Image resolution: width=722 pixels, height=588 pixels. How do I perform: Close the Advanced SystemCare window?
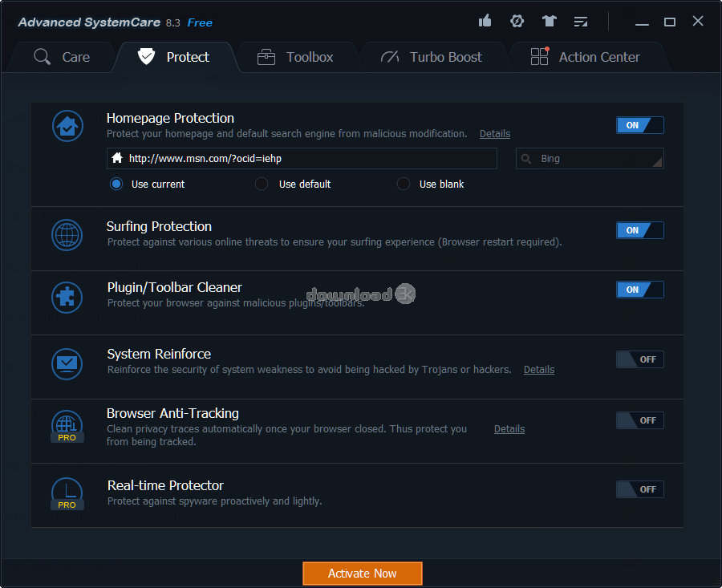click(x=698, y=21)
